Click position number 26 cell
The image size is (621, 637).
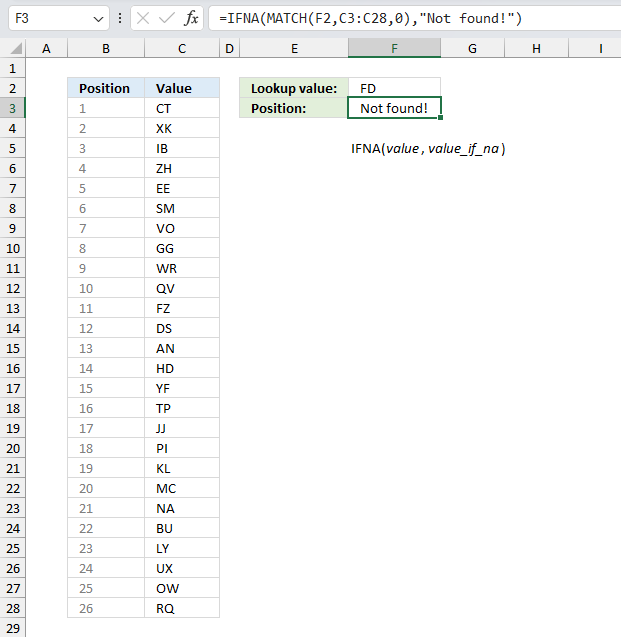[x=106, y=608]
